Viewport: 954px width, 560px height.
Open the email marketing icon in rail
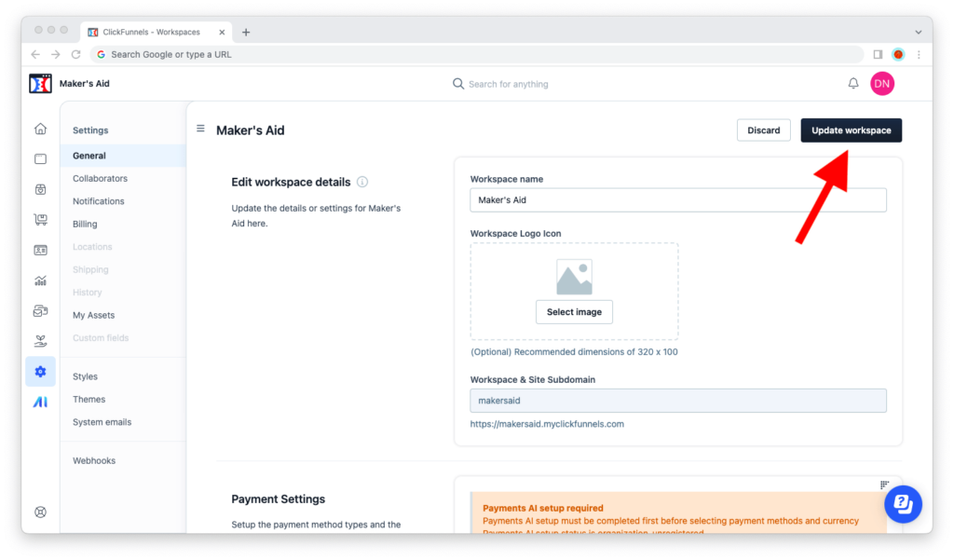tap(41, 311)
